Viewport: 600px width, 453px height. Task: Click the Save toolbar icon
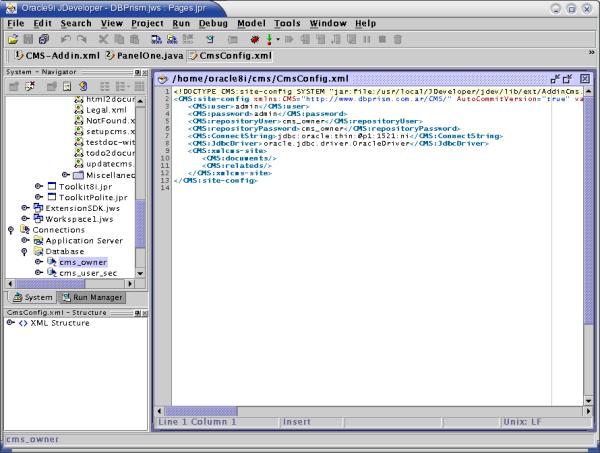[x=28, y=39]
